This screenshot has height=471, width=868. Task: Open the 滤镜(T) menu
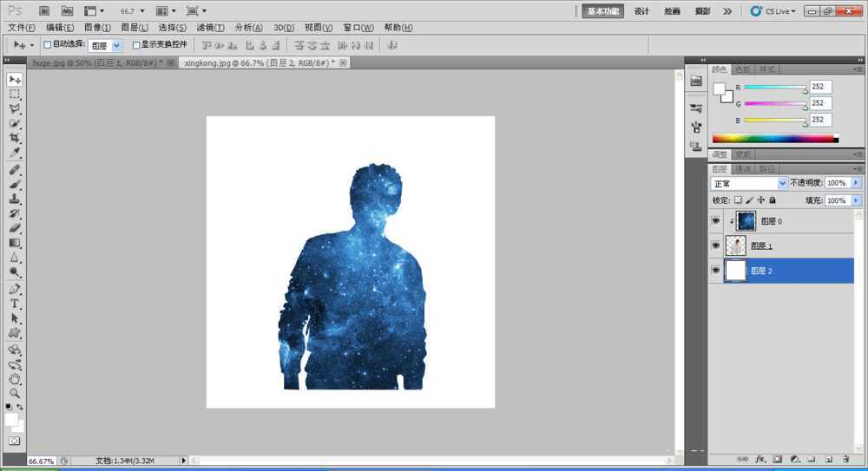pos(210,28)
